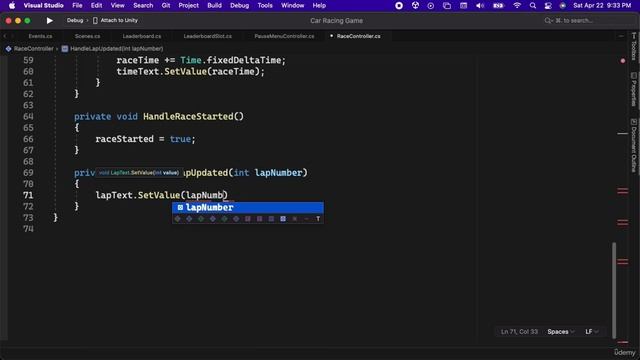
Task: Click the editor vertical scrollbar thumb
Action: 614,290
